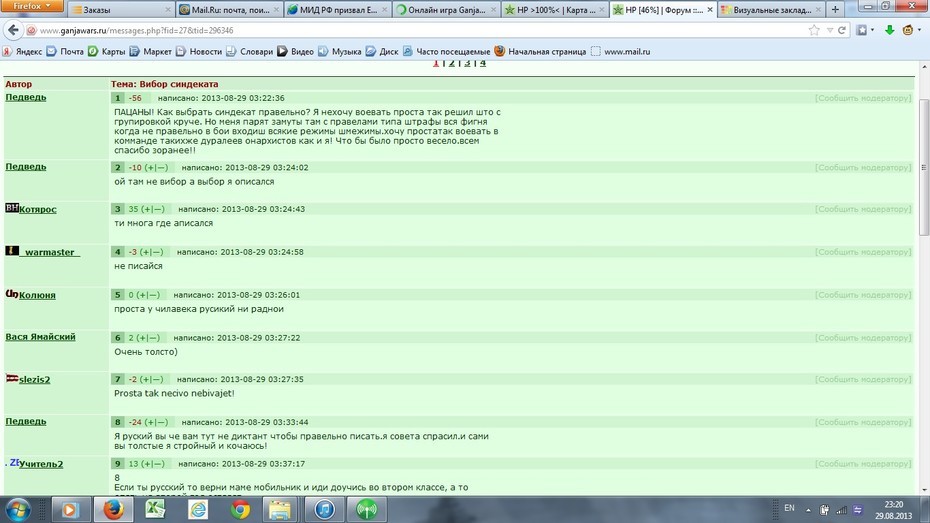The width and height of the screenshot is (930, 523).
Task: Open Google Chrome from the taskbar
Action: (x=240, y=510)
